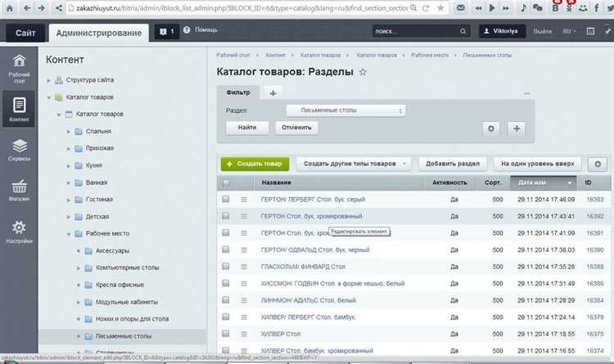Check the checkbox for row ID 16391
The width and height of the screenshot is (614, 364).
226,233
